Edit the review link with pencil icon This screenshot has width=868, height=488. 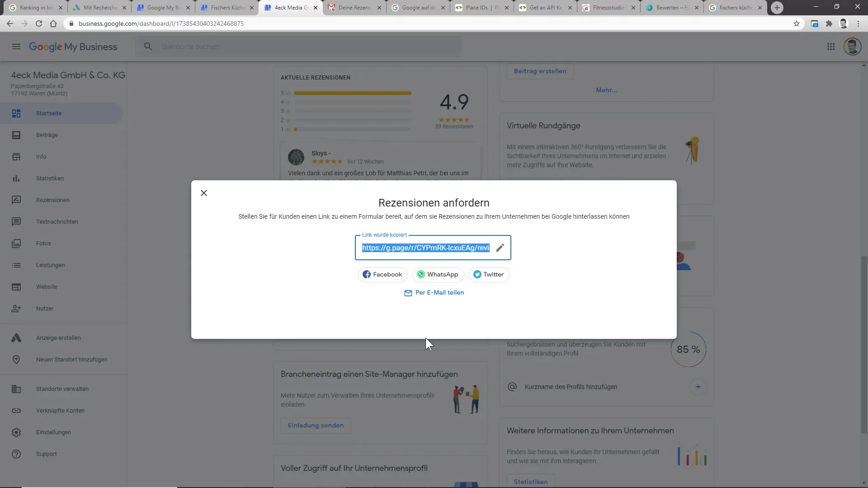[500, 248]
